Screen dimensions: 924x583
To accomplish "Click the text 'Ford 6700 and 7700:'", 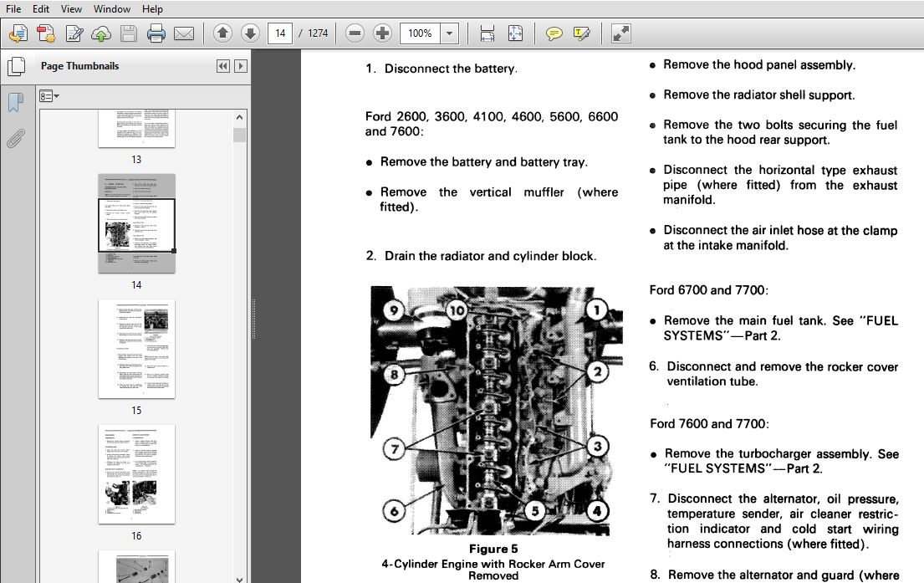I will point(709,290).
